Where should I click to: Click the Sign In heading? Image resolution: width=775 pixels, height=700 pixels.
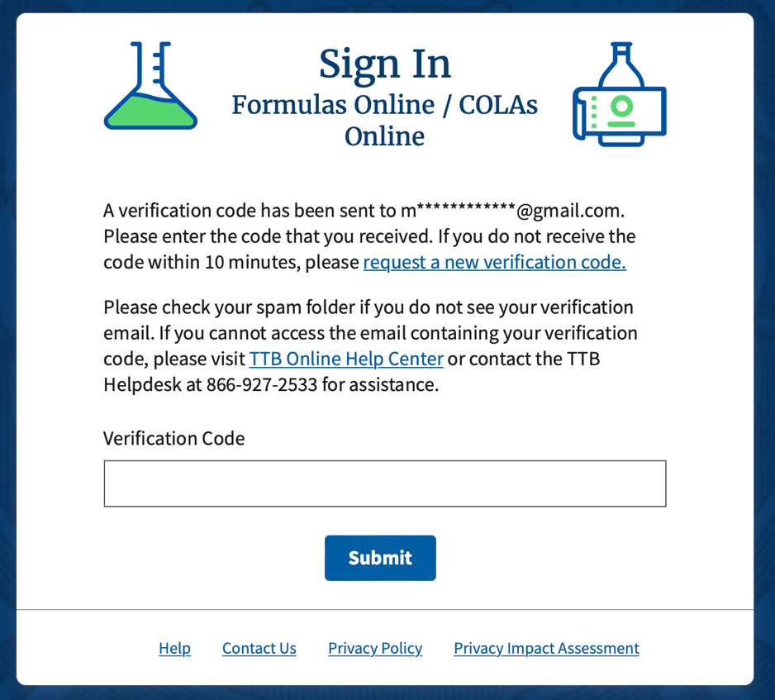tap(385, 64)
